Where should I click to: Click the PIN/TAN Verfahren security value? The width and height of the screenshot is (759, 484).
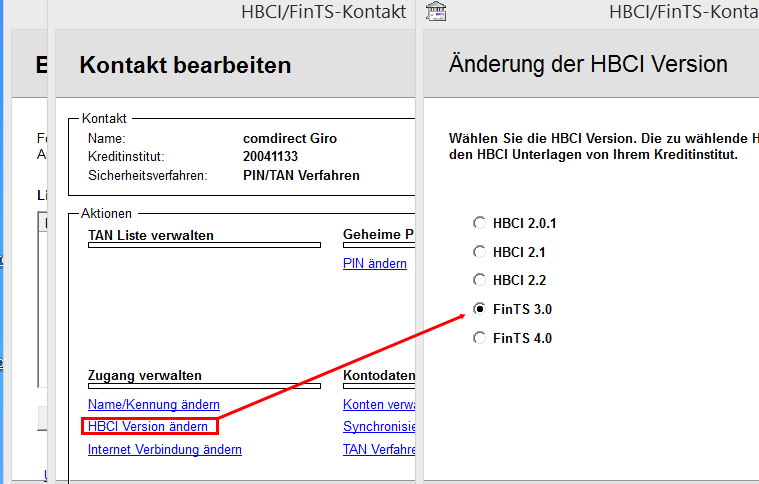(x=301, y=175)
